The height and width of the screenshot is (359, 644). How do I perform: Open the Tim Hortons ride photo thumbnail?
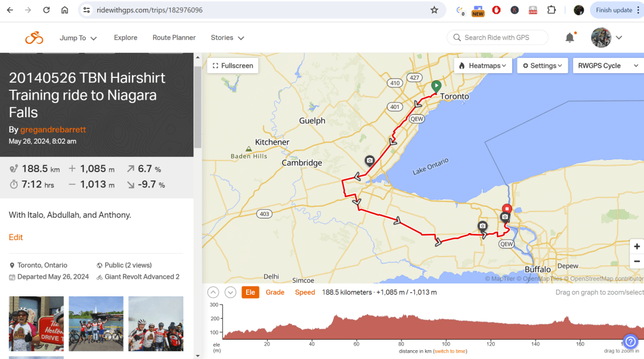(36, 323)
